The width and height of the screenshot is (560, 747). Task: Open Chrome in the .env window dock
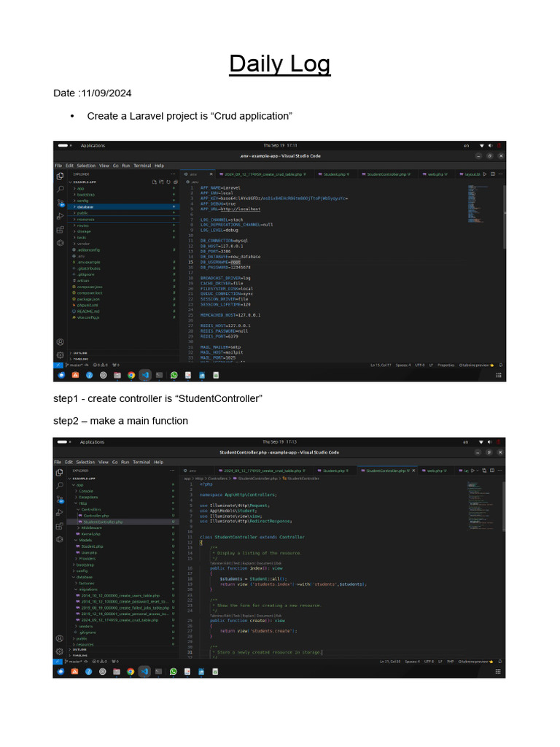coord(131,376)
